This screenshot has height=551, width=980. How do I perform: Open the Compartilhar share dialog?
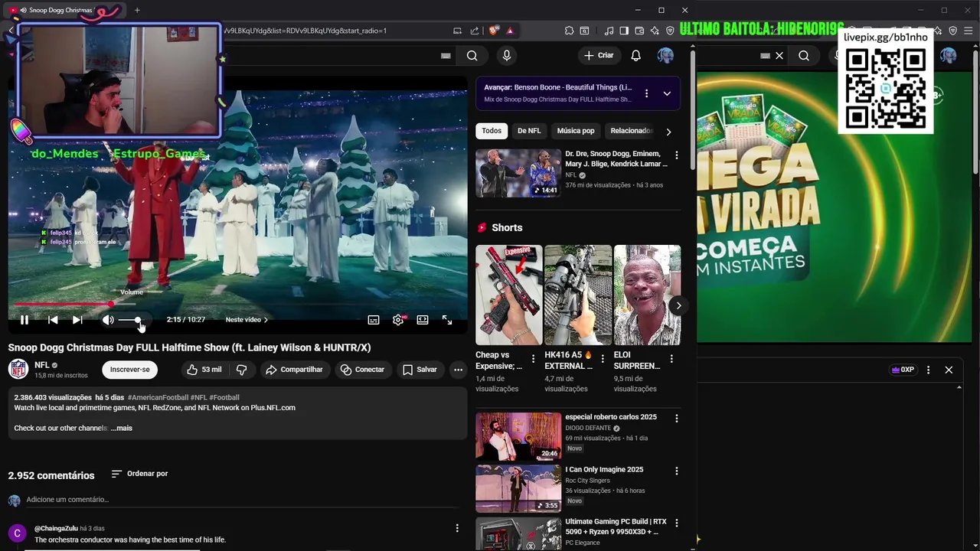click(x=294, y=370)
